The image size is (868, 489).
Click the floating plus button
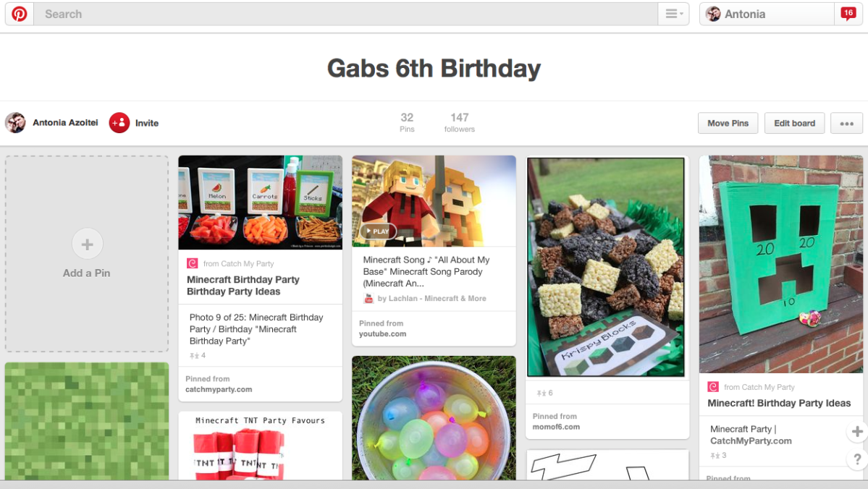857,431
